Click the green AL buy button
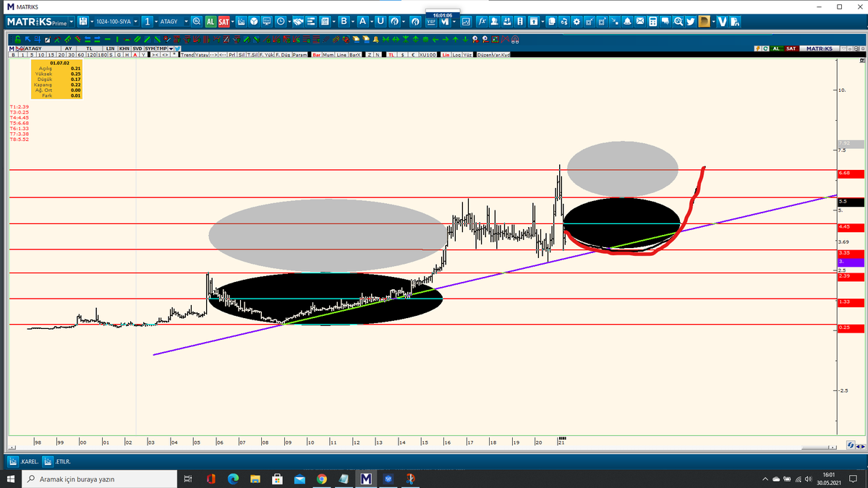This screenshot has height=488, width=868. [210, 21]
